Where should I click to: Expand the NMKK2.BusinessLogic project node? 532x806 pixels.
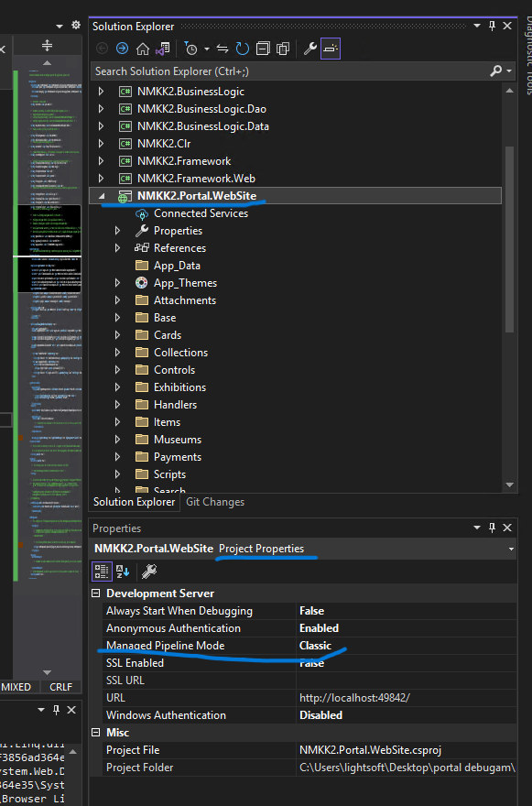[x=102, y=92]
